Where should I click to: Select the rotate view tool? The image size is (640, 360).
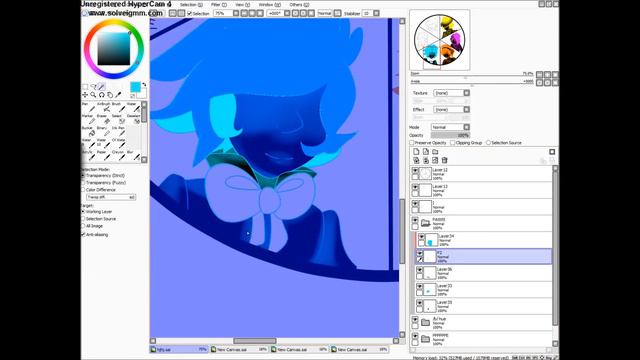[x=102, y=95]
